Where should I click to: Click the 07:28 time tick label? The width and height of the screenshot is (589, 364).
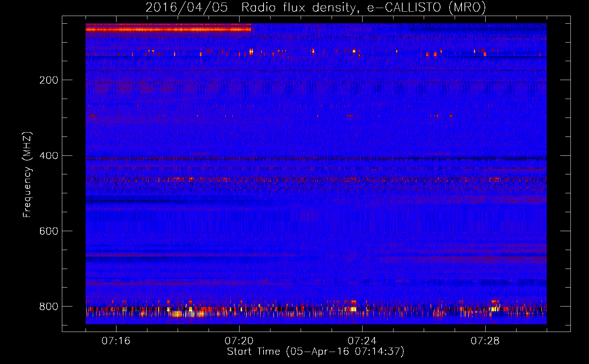485,341
